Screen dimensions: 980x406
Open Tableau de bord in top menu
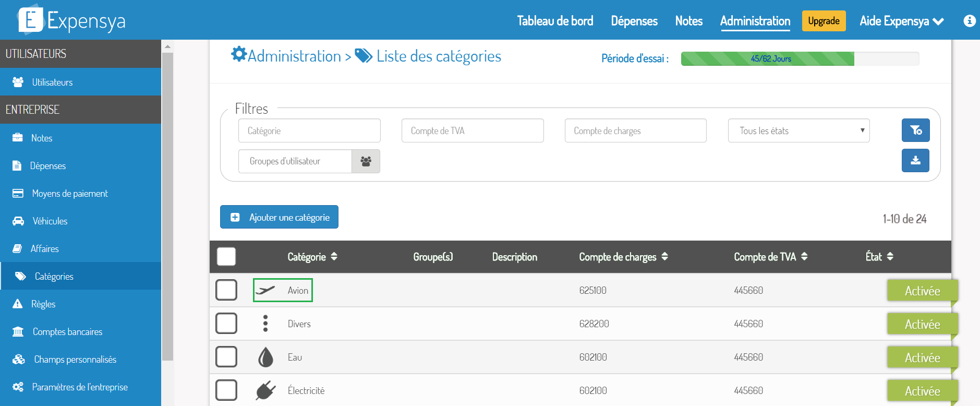(x=555, y=21)
